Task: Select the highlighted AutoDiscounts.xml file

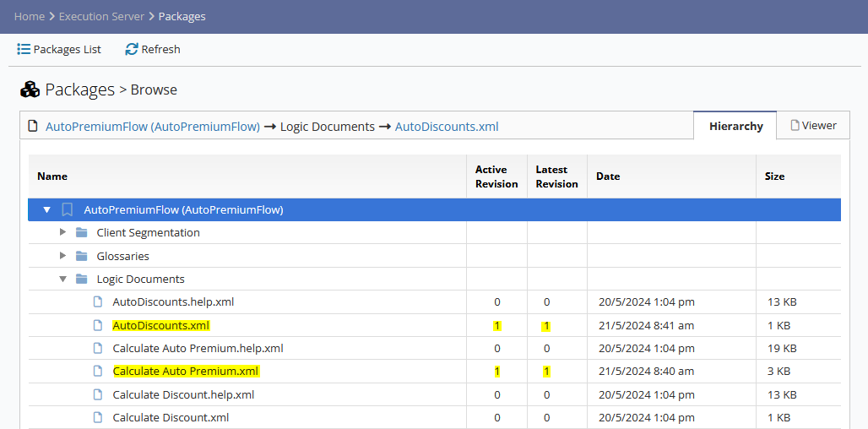Action: tap(161, 325)
